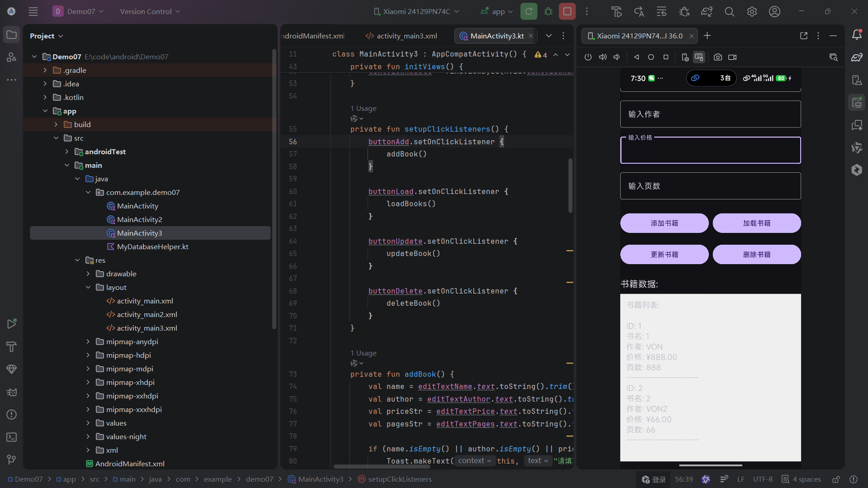This screenshot has width=868, height=488.
Task: Open Version Control dropdown
Action: (x=150, y=11)
